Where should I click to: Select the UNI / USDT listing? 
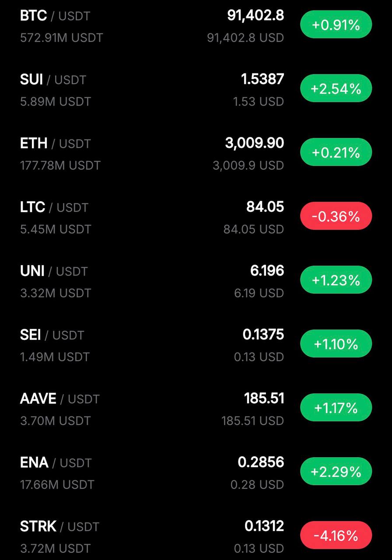point(54,272)
